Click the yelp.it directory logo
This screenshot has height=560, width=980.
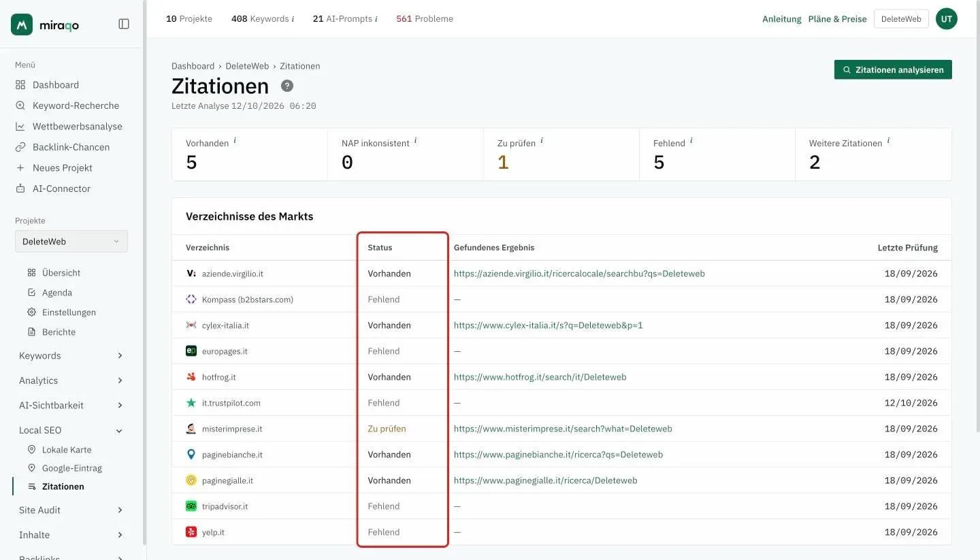(x=191, y=532)
